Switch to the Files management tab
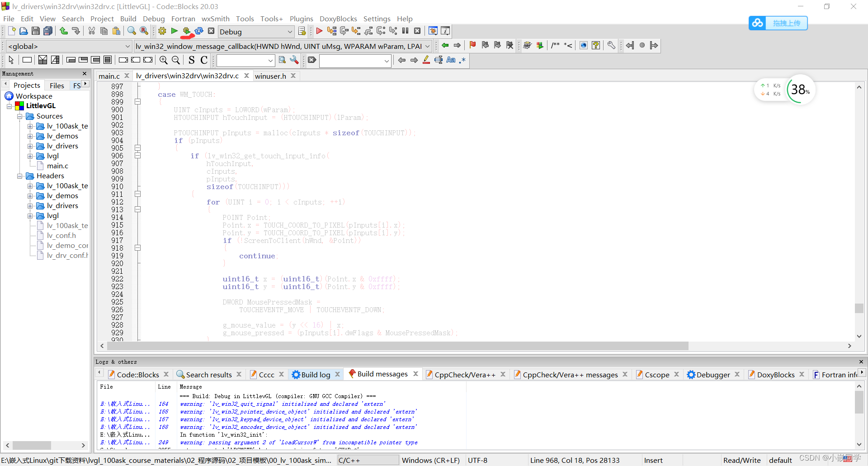Viewport: 868px width, 466px height. [x=57, y=86]
